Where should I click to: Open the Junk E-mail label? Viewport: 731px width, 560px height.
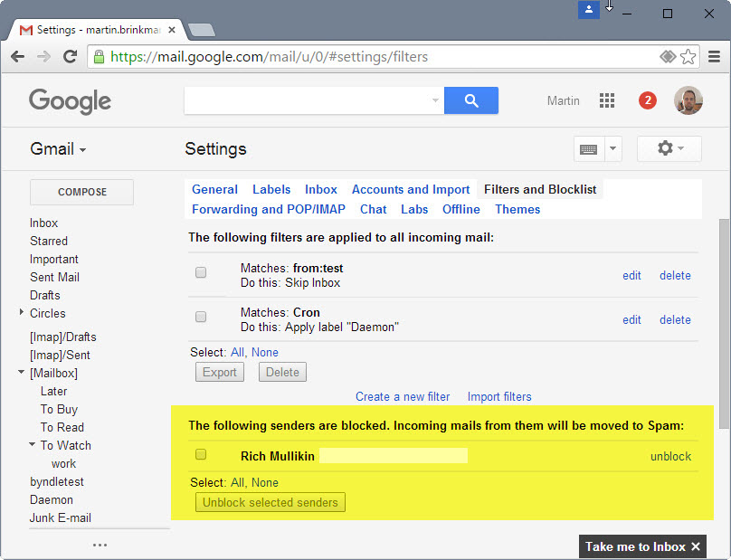(60, 518)
